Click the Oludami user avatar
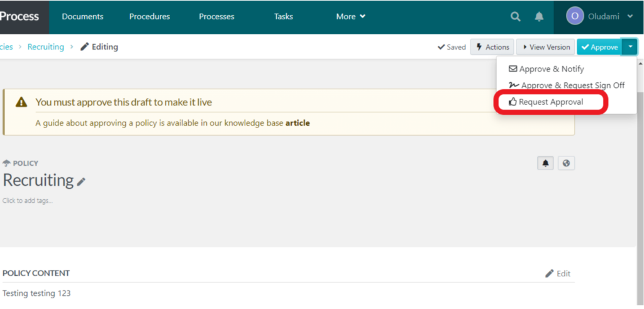The width and height of the screenshot is (644, 309). click(x=575, y=16)
